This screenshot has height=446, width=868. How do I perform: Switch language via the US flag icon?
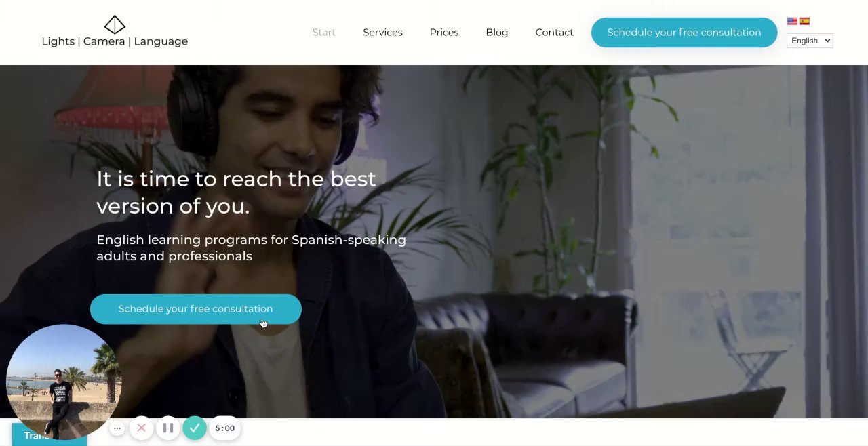pos(792,21)
